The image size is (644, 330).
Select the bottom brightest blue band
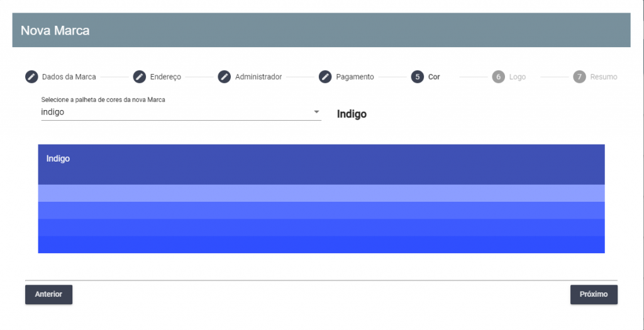[321, 245]
